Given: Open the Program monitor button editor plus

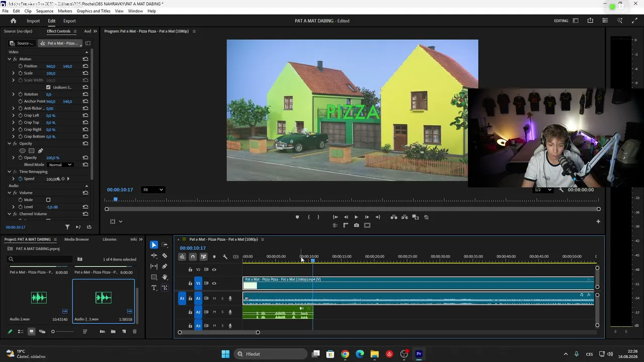Looking at the screenshot, I should point(598,221).
